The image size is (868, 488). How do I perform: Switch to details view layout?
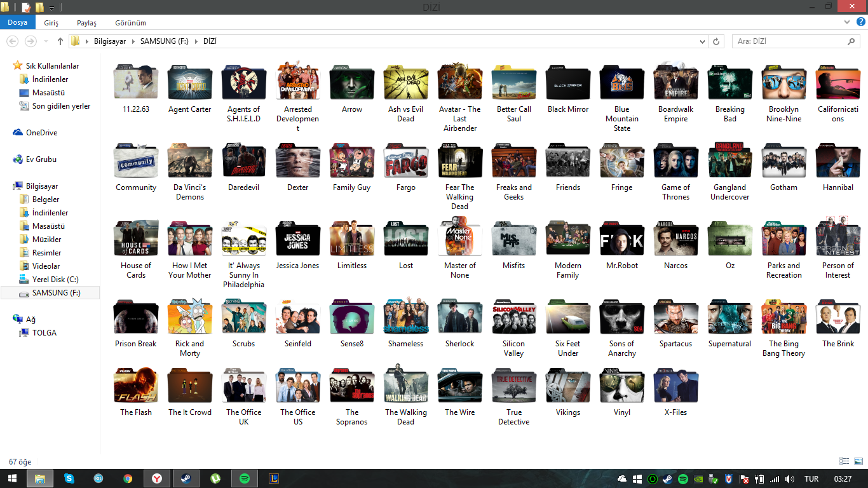pyautogui.click(x=844, y=461)
